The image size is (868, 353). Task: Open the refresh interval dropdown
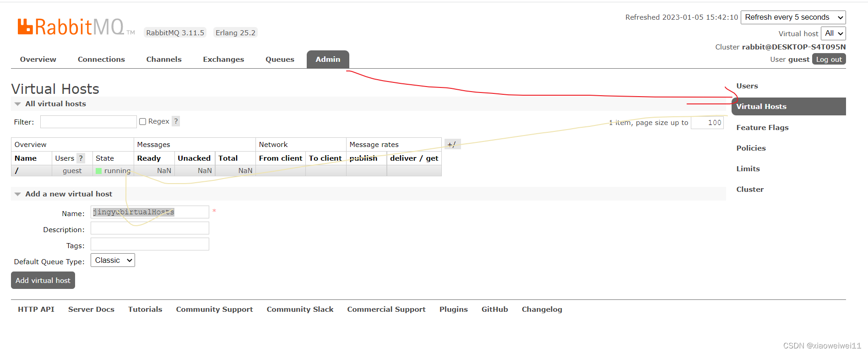tap(793, 17)
